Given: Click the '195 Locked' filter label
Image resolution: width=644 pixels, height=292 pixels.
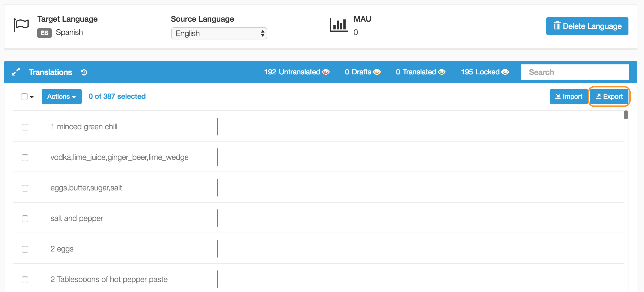Looking at the screenshot, I should tap(480, 72).
